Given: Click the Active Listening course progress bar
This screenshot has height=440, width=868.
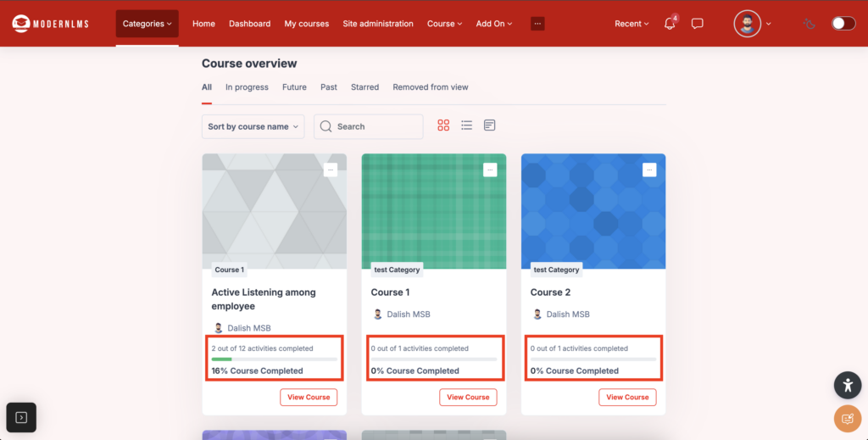Looking at the screenshot, I should click(274, 359).
